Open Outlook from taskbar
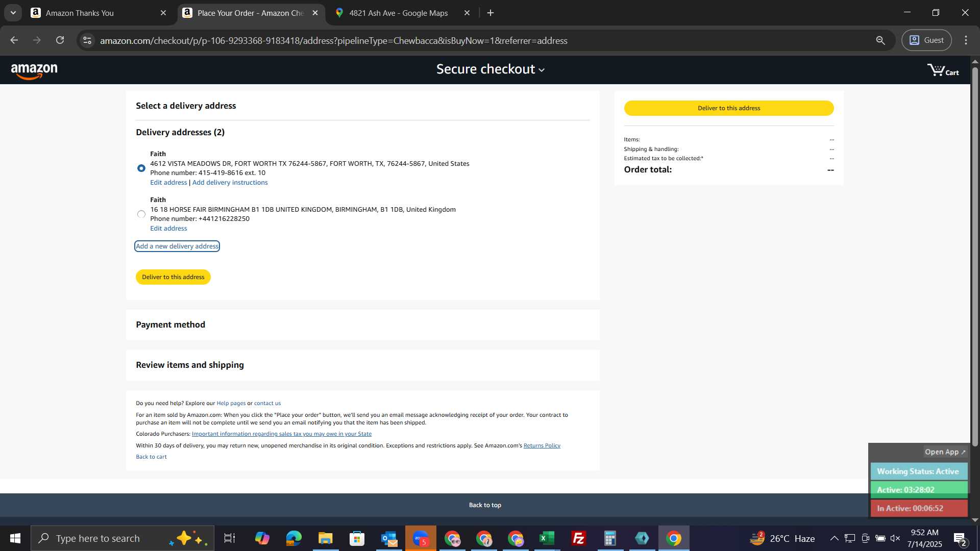Image resolution: width=980 pixels, height=551 pixels. [389, 538]
